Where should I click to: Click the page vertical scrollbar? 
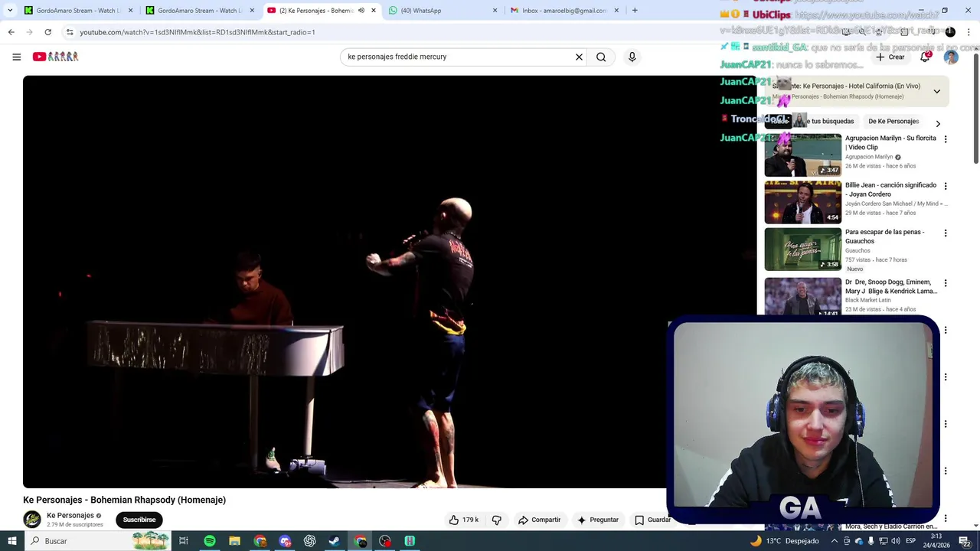click(975, 107)
